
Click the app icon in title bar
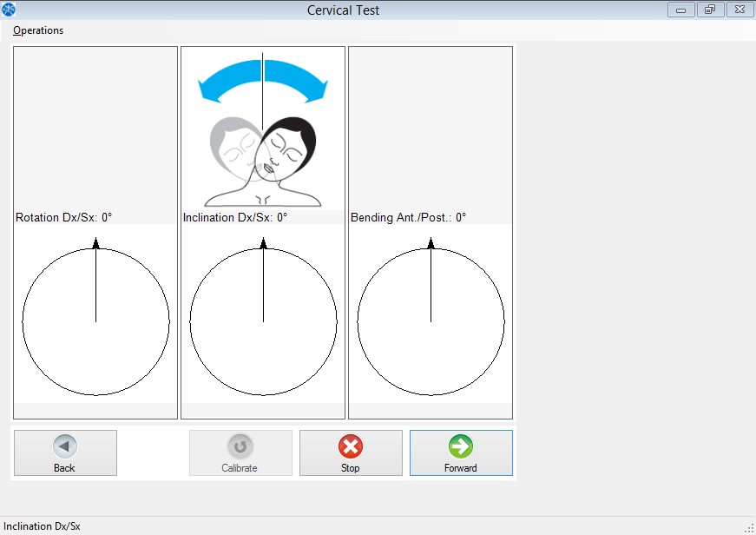pos(8,10)
